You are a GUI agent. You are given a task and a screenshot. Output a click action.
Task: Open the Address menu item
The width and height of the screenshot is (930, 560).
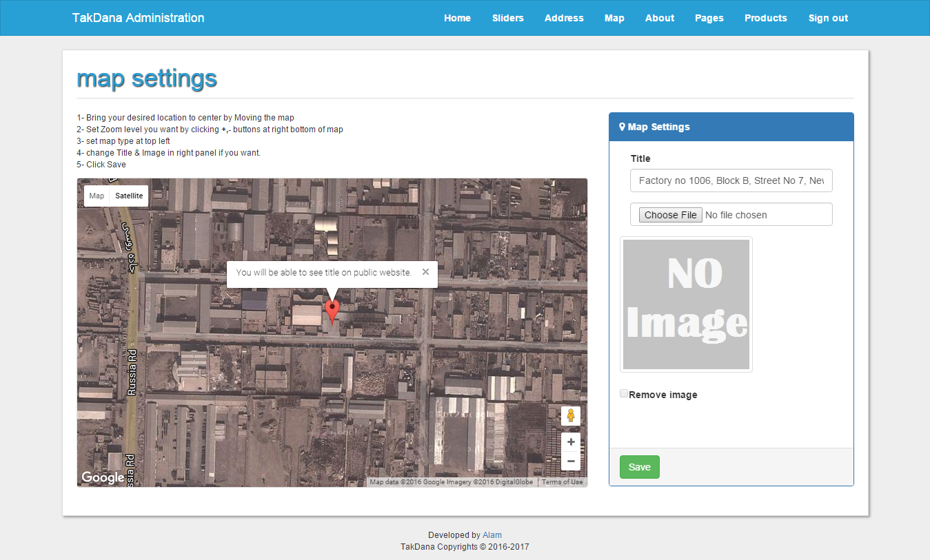564,18
